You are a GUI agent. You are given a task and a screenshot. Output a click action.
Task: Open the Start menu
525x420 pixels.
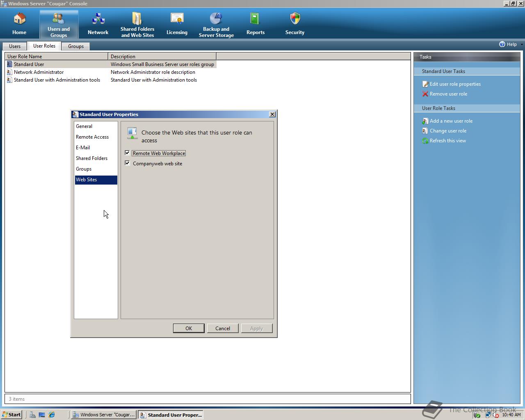click(x=11, y=415)
